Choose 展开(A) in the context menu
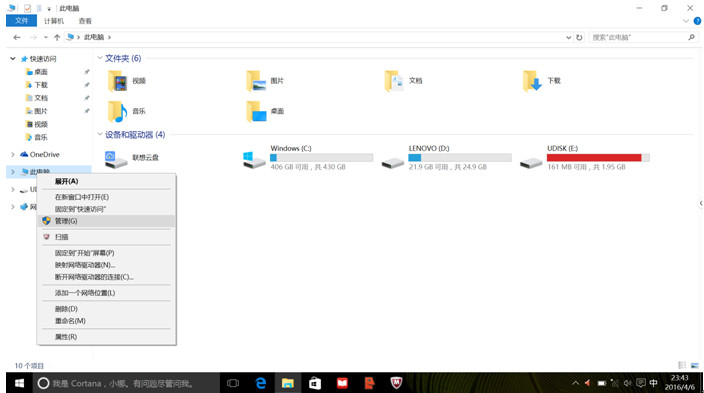This screenshot has width=704, height=393. click(106, 181)
